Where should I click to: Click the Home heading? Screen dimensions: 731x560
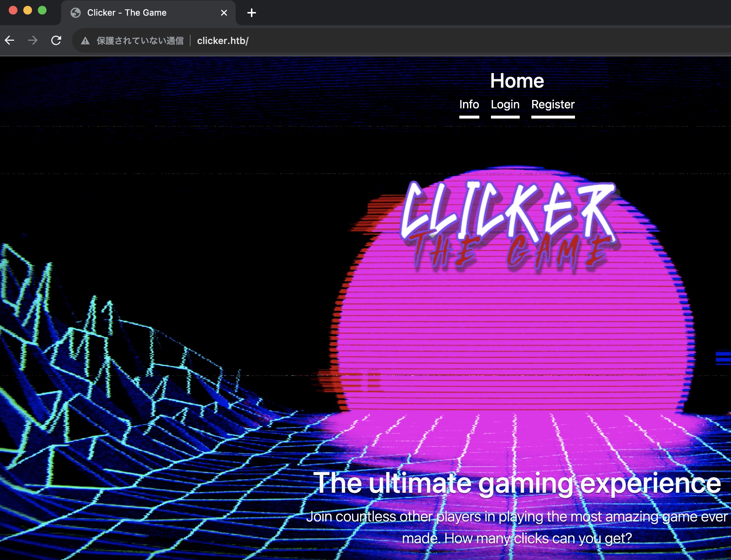coord(517,81)
